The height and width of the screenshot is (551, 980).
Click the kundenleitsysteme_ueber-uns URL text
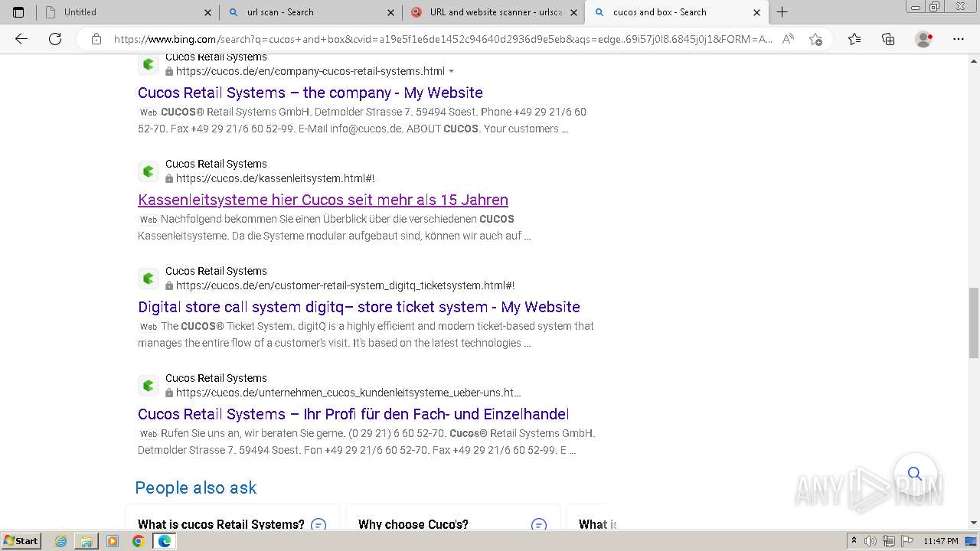pos(348,393)
